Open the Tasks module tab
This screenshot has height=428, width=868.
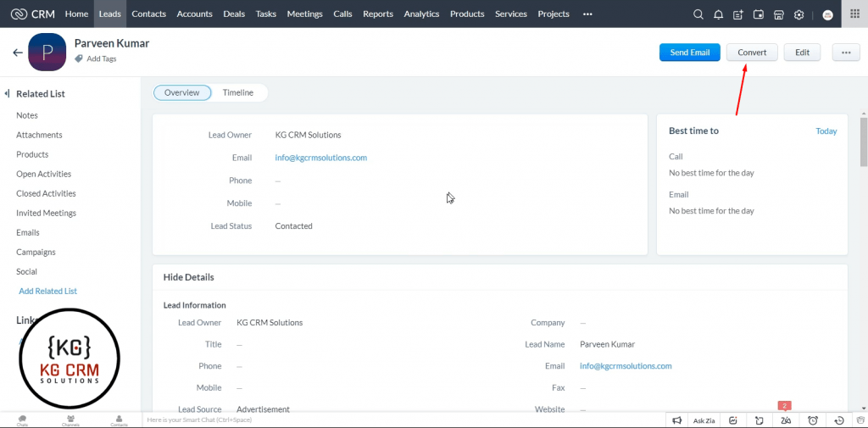click(x=265, y=14)
